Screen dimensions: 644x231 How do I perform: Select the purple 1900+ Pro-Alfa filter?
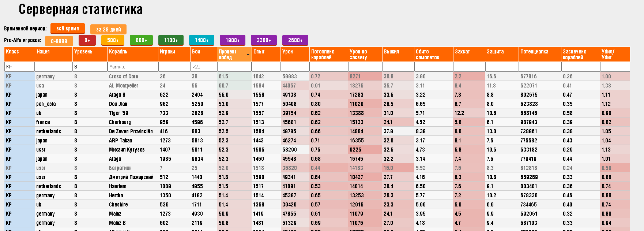click(232, 40)
